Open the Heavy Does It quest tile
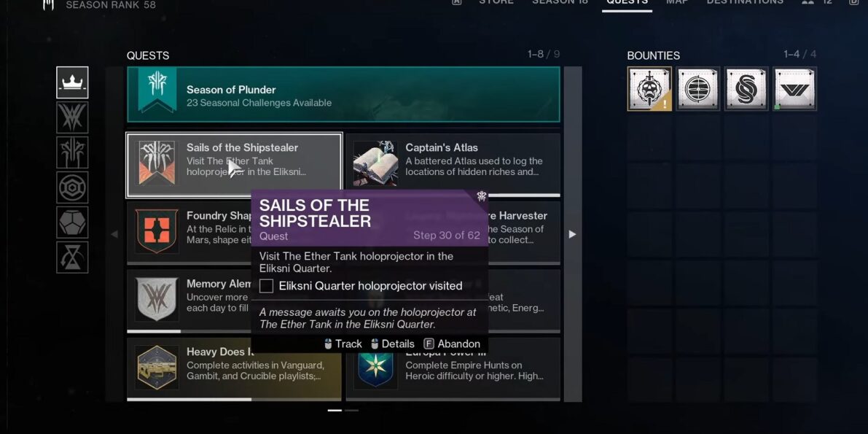Image resolution: width=868 pixels, height=434 pixels. 234,368
